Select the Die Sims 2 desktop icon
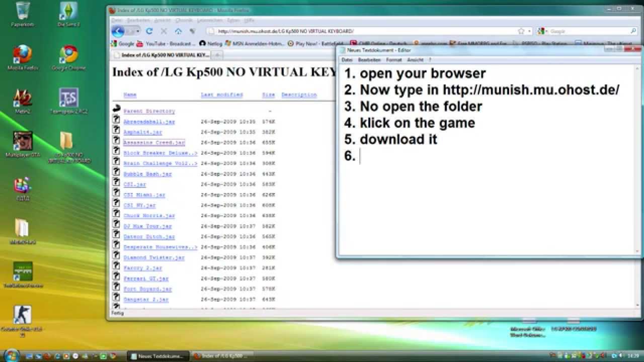 [68, 14]
